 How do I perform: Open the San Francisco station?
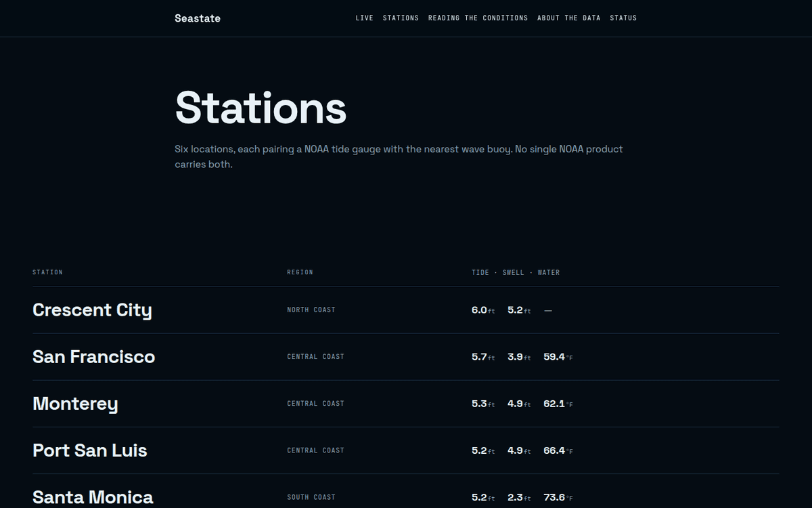tap(93, 357)
